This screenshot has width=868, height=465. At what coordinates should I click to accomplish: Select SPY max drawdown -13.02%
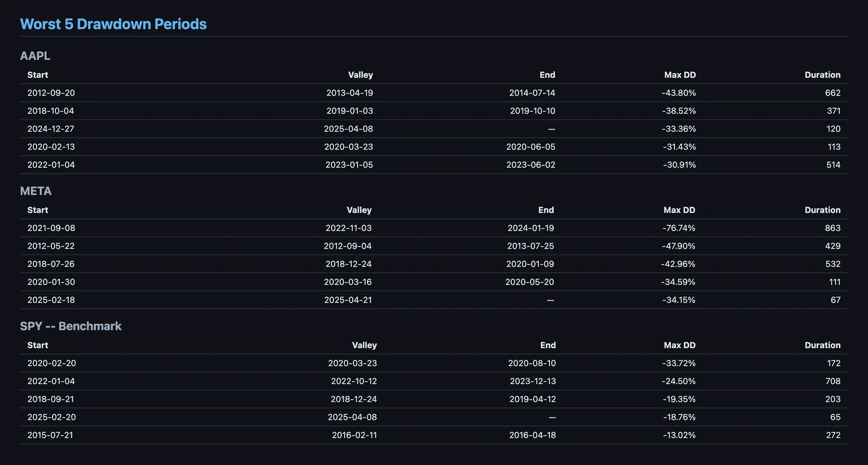point(679,435)
